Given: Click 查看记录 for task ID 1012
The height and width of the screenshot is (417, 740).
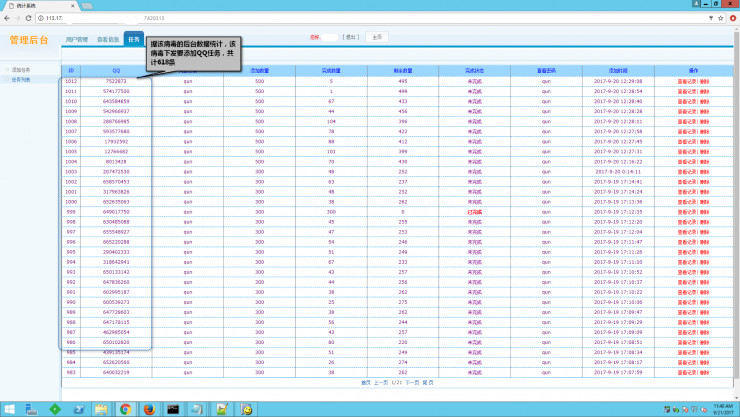Looking at the screenshot, I should pyautogui.click(x=687, y=81).
